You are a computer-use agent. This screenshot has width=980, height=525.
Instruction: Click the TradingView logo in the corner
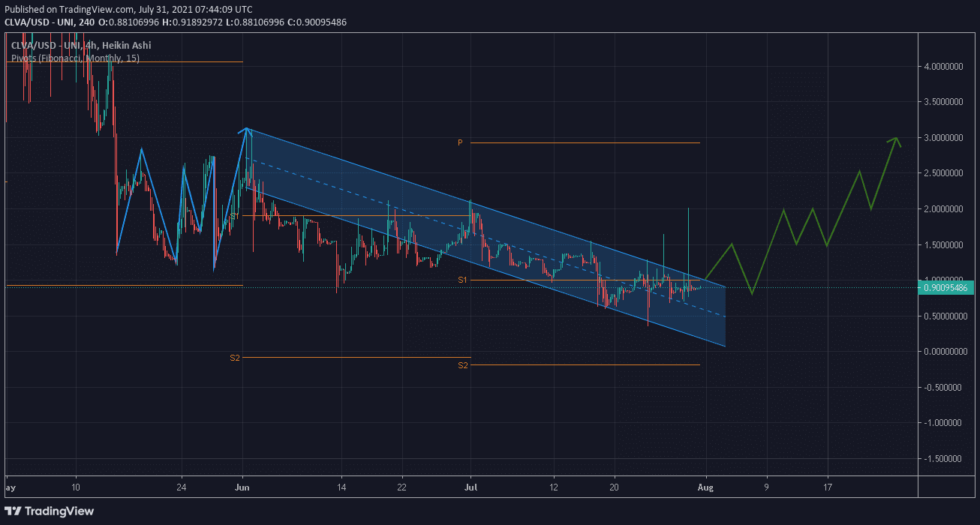pyautogui.click(x=52, y=511)
